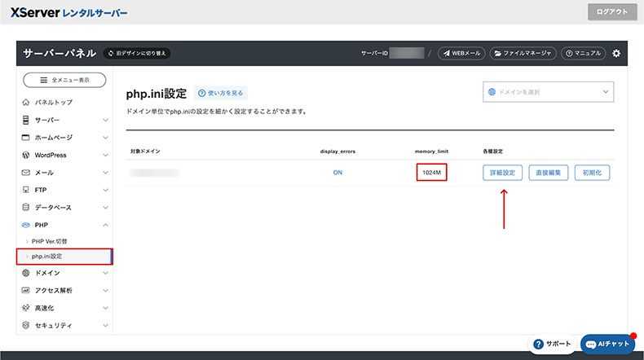Image resolution: width=644 pixels, height=360 pixels.
Task: Click 旧デザインに切り替え button
Action: point(137,54)
